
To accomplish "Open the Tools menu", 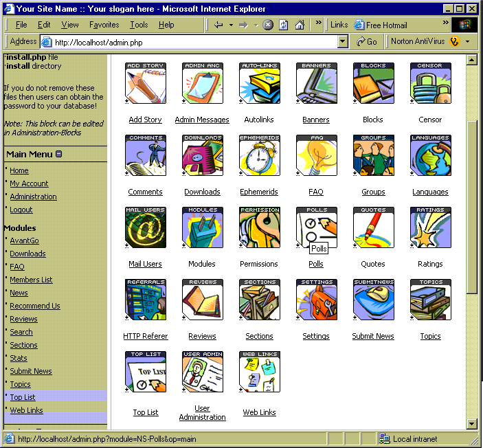I will (139, 25).
